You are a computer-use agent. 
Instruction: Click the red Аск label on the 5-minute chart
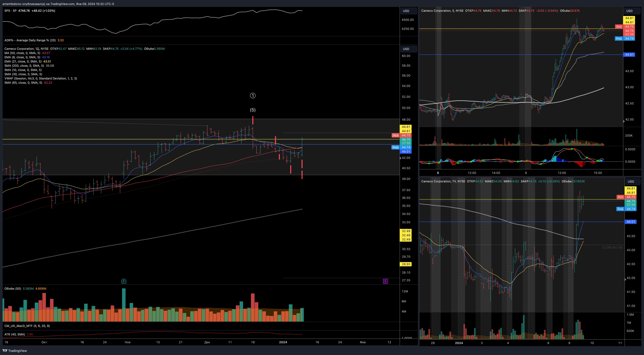click(x=619, y=27)
